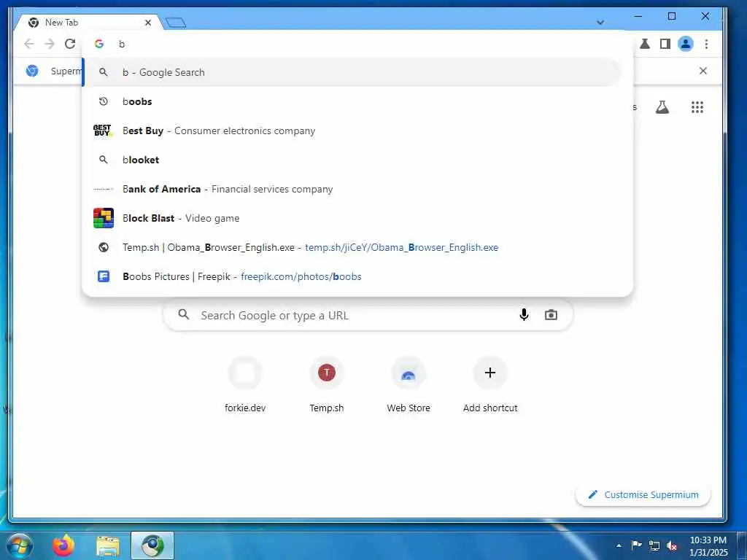Click the Supermium logo in info bar
Viewport: 747px width, 560px height.
(32, 71)
